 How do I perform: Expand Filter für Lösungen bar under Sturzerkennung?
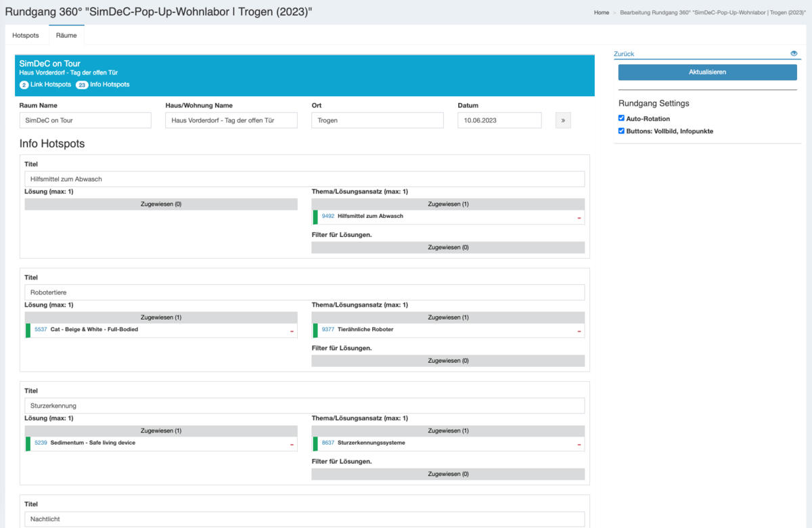(448, 474)
